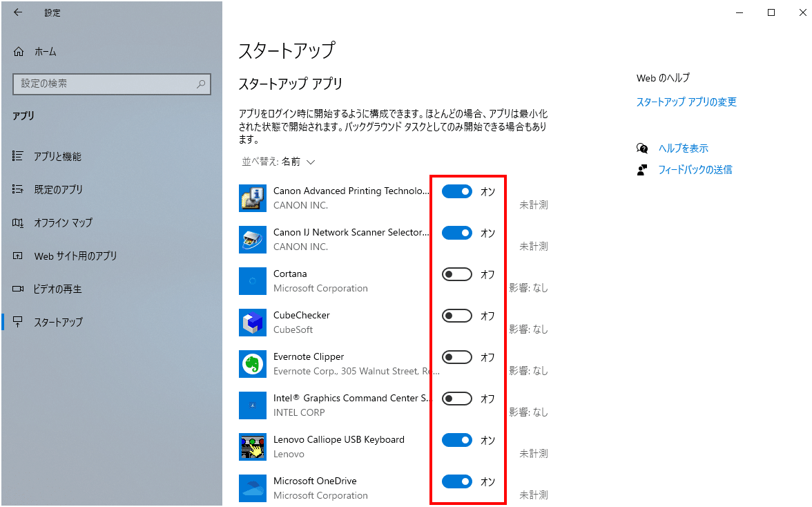Image resolution: width=812 pixels, height=507 pixels.
Task: Open the 並べ替え: 名前 sort dropdown
Action: [x=279, y=162]
